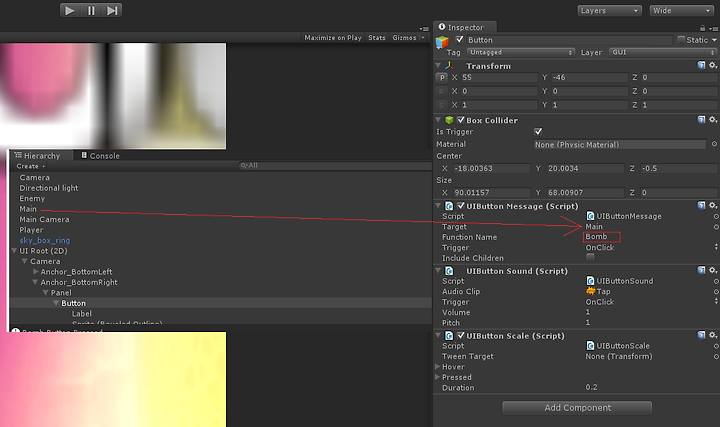Collapse the UIButton Message component

click(438, 206)
